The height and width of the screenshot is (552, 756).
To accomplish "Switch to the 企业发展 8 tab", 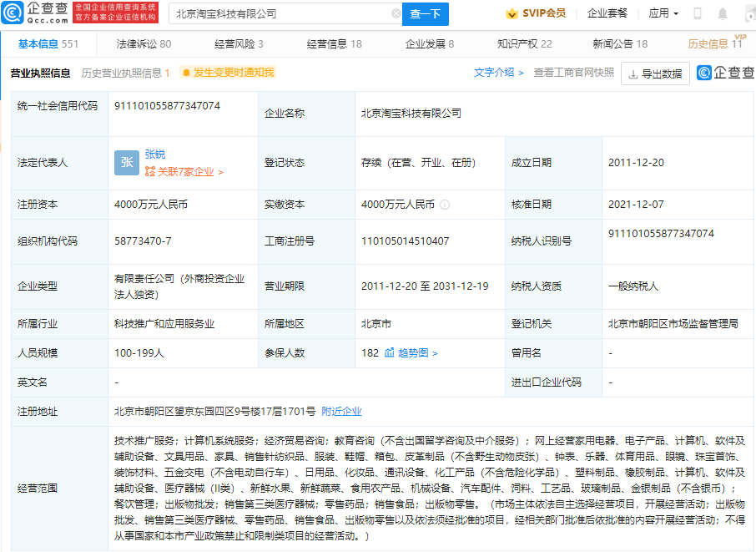I will click(430, 44).
